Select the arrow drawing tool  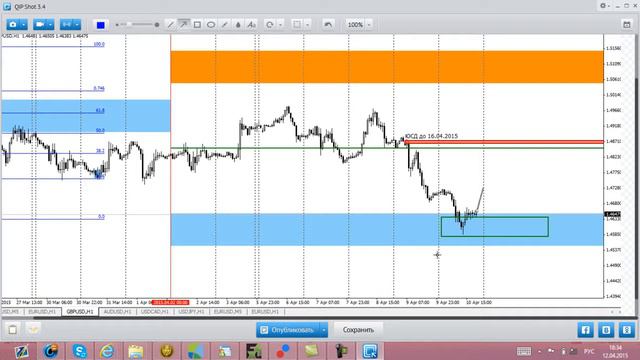pos(184,24)
